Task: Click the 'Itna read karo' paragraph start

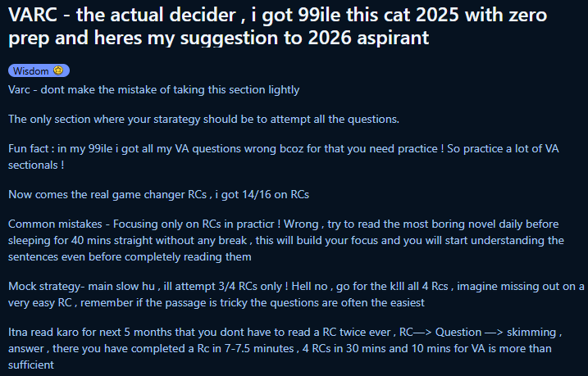Action: (40, 333)
